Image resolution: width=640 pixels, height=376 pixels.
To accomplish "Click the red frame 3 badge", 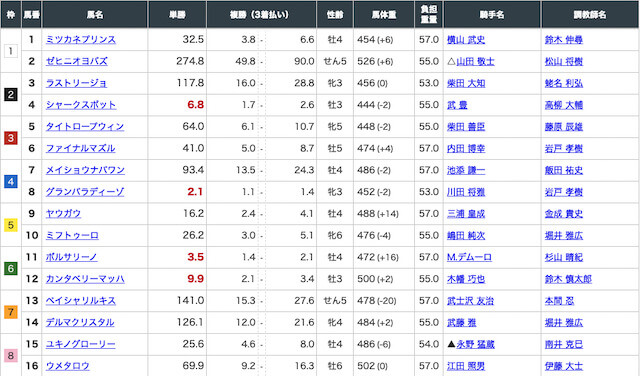I will click(11, 138).
